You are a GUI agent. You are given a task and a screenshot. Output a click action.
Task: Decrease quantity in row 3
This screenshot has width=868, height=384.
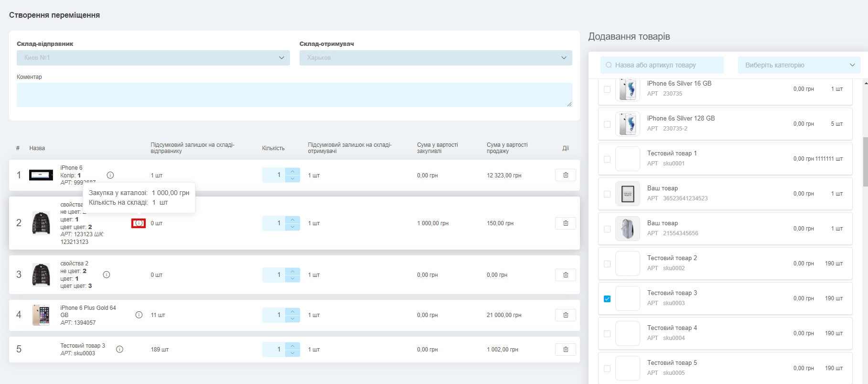pos(292,279)
